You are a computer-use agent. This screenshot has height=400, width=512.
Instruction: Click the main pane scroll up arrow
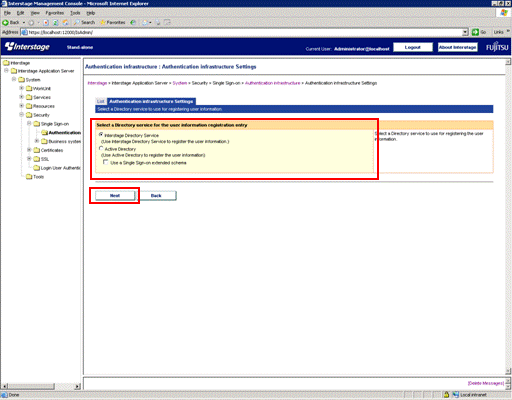pyautogui.click(x=508, y=62)
